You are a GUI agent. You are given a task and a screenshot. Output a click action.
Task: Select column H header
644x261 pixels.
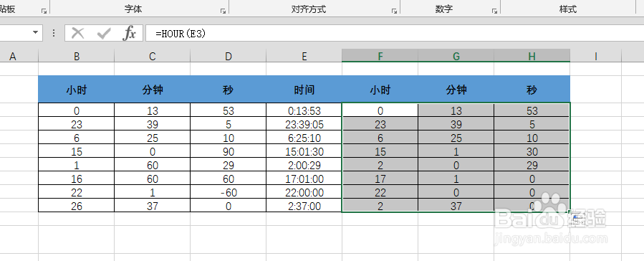(x=532, y=57)
